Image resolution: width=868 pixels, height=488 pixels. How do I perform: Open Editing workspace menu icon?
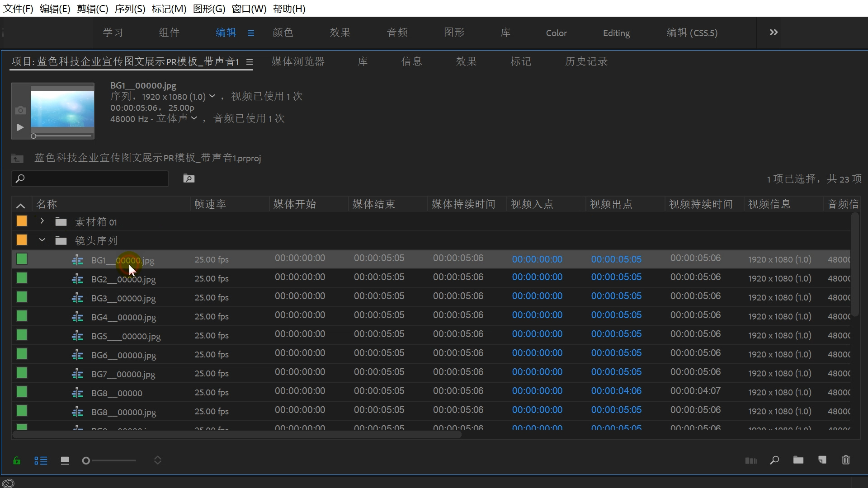(251, 33)
